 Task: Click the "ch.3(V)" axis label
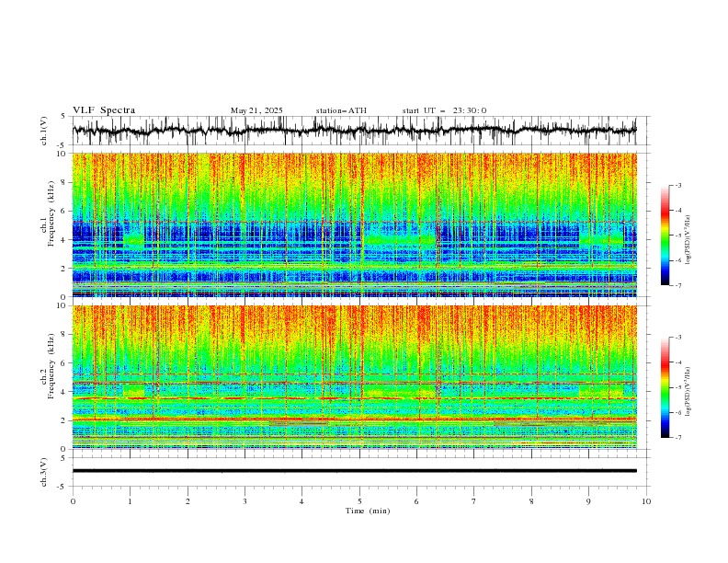point(44,472)
